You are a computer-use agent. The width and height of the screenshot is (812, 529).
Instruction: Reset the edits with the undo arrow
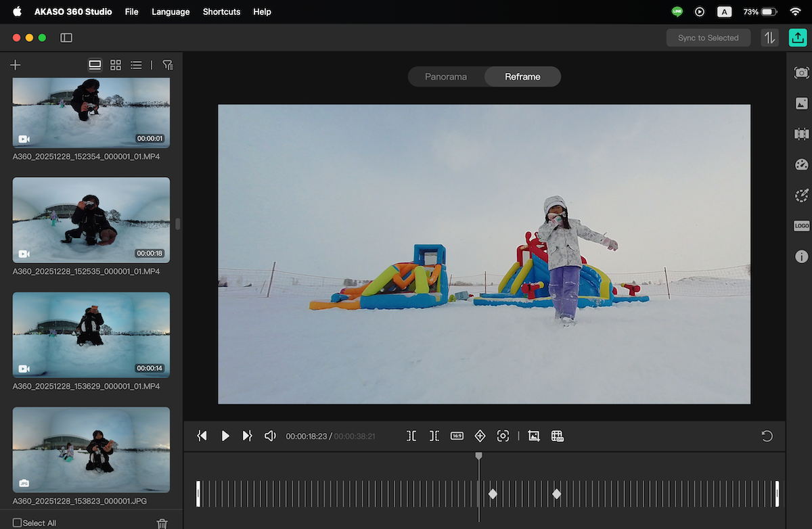(767, 436)
